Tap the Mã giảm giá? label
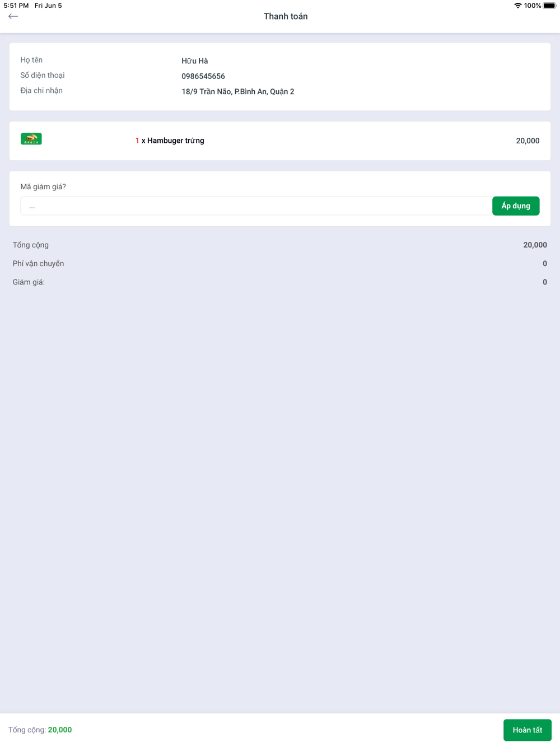Viewport: 560px width, 747px height. coord(43,186)
